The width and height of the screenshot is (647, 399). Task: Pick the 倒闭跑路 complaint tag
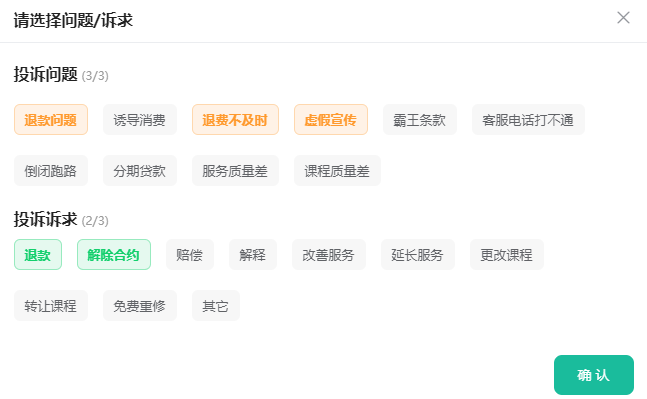(51, 170)
